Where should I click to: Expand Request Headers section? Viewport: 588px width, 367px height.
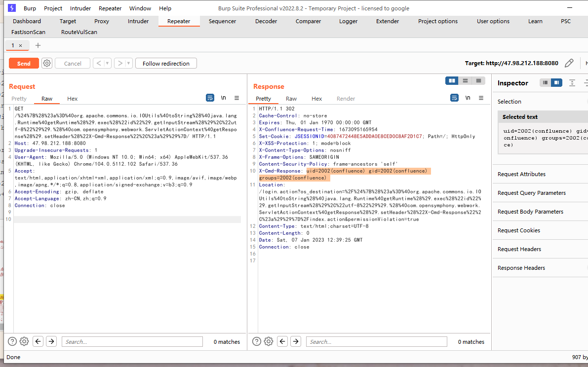tap(540, 249)
